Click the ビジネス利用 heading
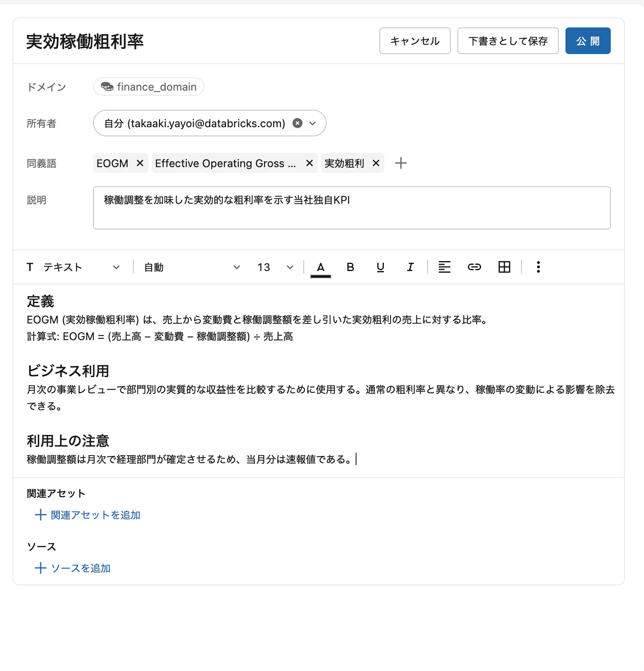The width and height of the screenshot is (644, 671). click(68, 371)
